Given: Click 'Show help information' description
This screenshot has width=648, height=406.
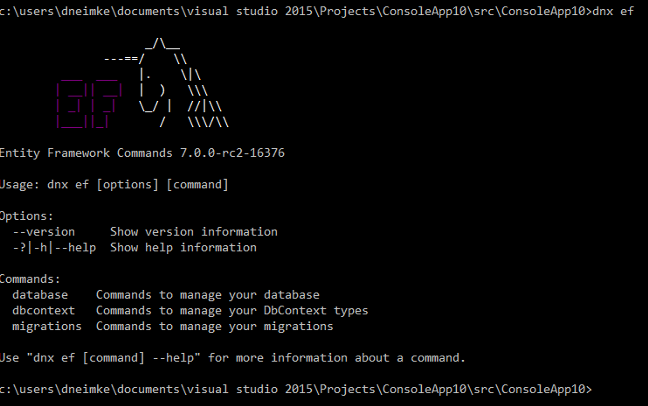Looking at the screenshot, I should point(183,248).
